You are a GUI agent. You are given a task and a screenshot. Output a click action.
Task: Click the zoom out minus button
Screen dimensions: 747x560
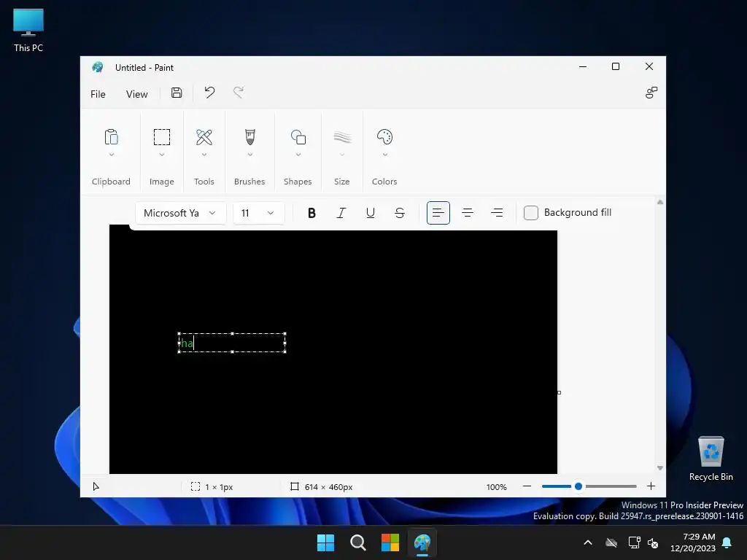[x=527, y=486]
